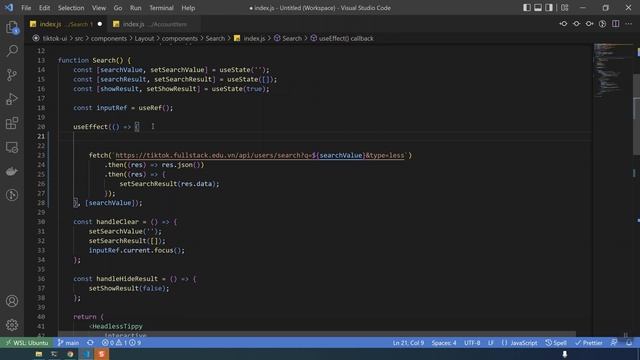Screen dimensions: 640x360
Task: Open File menu
Action: point(26,8)
